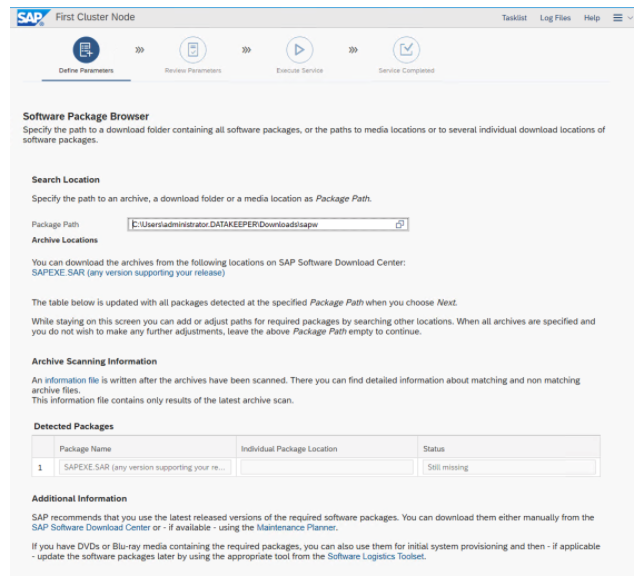Click the browse icon in Package Path field

pyautogui.click(x=400, y=224)
